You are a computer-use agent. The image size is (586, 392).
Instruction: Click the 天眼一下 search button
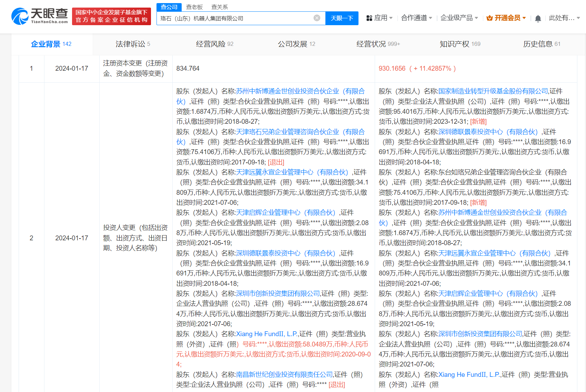tap(342, 18)
